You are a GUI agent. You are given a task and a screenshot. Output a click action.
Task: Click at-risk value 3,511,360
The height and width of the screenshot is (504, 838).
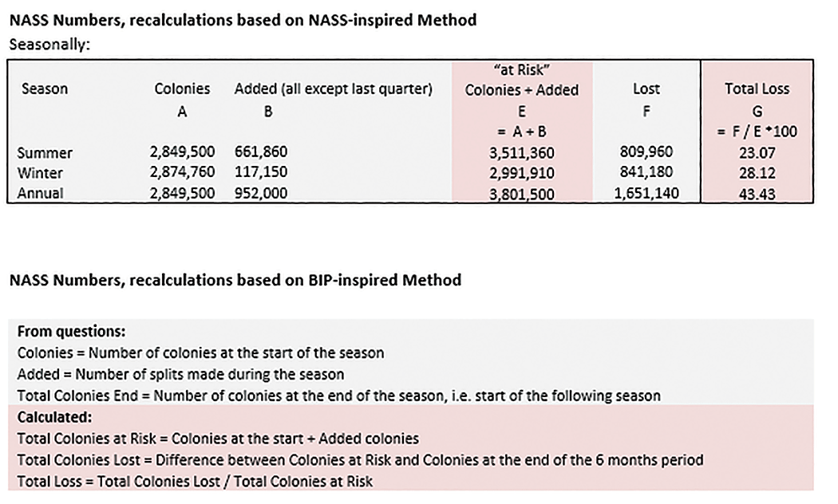point(522,152)
